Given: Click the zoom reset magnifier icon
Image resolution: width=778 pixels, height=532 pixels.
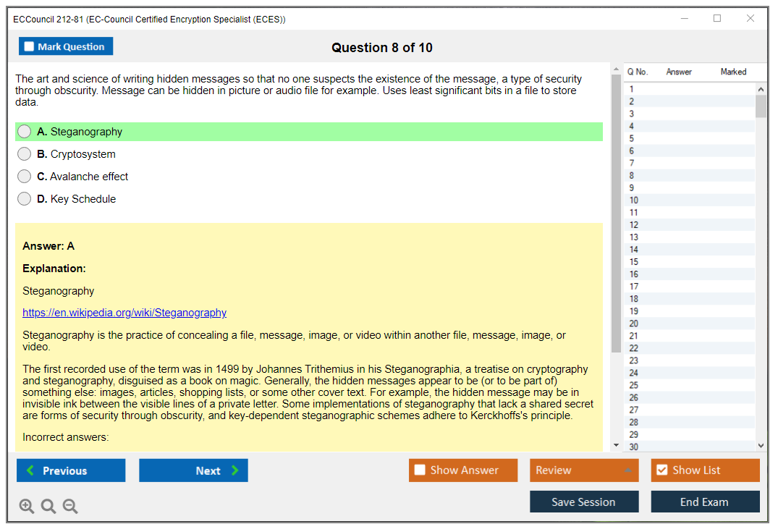Looking at the screenshot, I should click(x=48, y=507).
